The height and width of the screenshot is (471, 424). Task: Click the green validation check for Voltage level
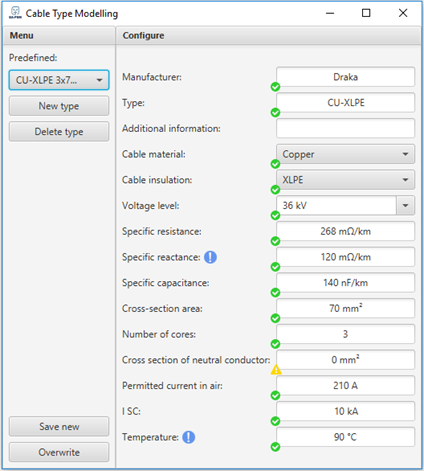(275, 215)
